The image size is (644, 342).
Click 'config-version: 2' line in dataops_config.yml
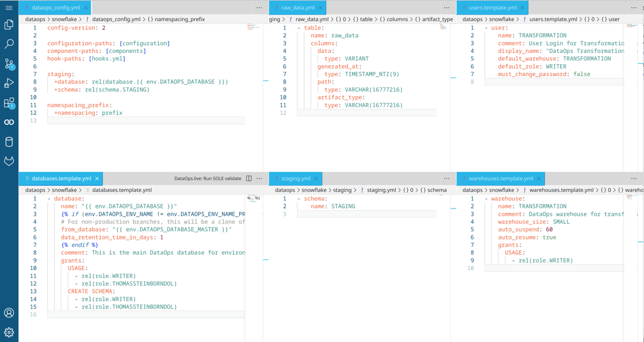pos(76,28)
